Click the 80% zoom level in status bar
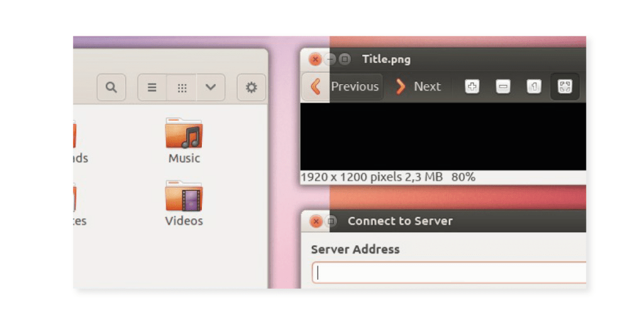Viewport: 644px width, 322px height. pos(464,177)
